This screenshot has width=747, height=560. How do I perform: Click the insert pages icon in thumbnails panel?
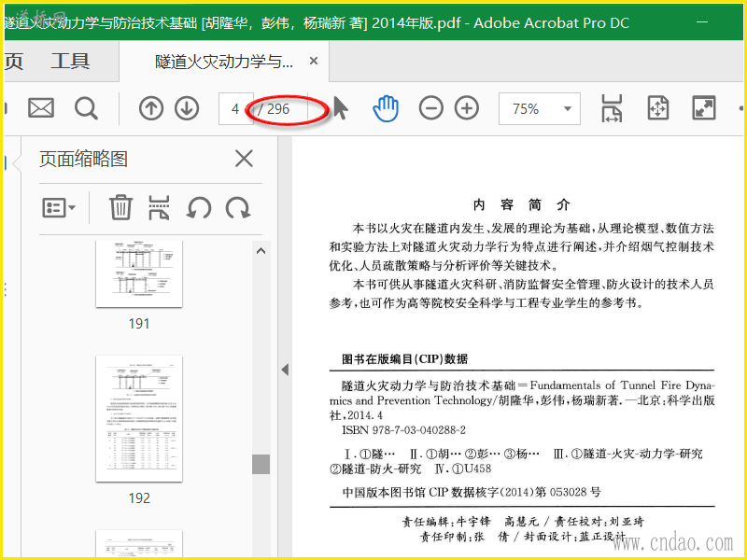coord(159,207)
